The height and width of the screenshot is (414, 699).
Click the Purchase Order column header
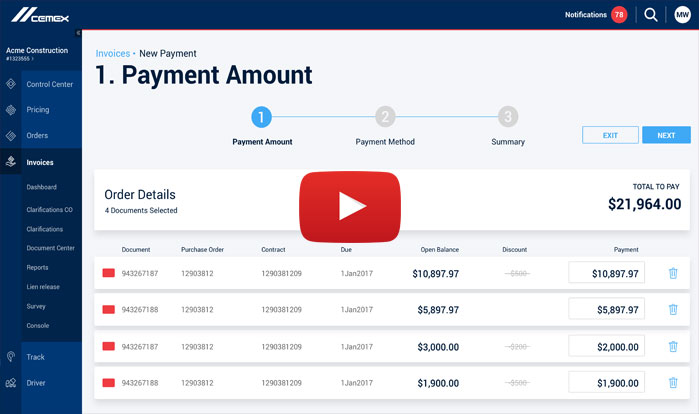(202, 250)
